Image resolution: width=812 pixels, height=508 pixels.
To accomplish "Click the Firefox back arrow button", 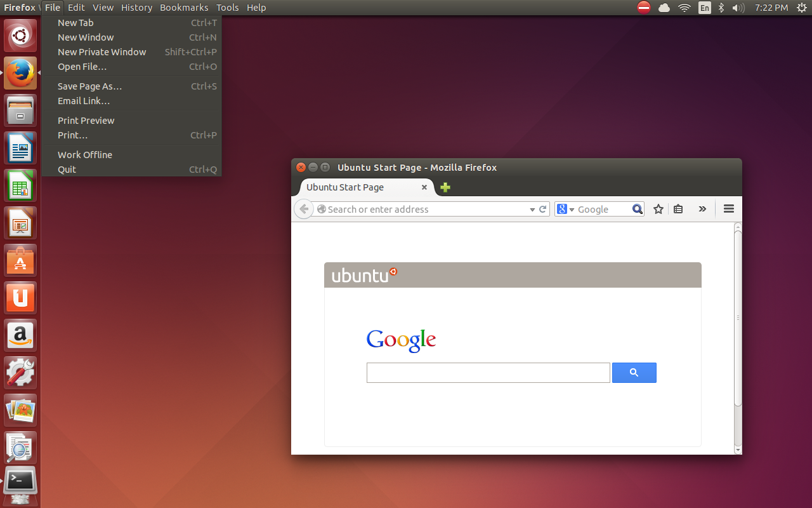I will pyautogui.click(x=304, y=209).
